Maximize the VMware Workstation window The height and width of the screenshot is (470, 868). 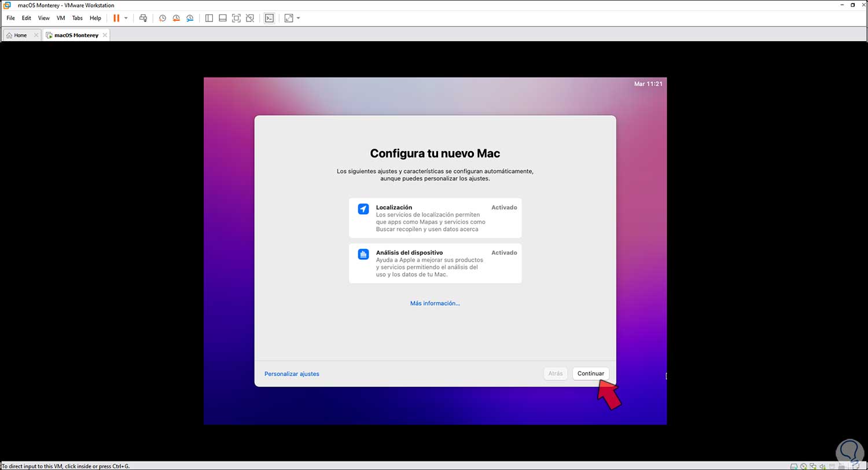click(852, 5)
